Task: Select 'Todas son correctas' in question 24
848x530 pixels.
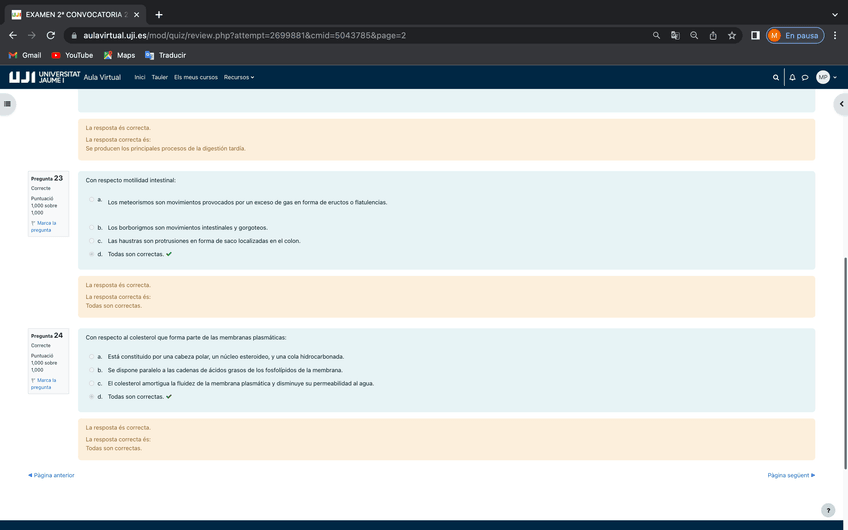Action: pos(92,397)
